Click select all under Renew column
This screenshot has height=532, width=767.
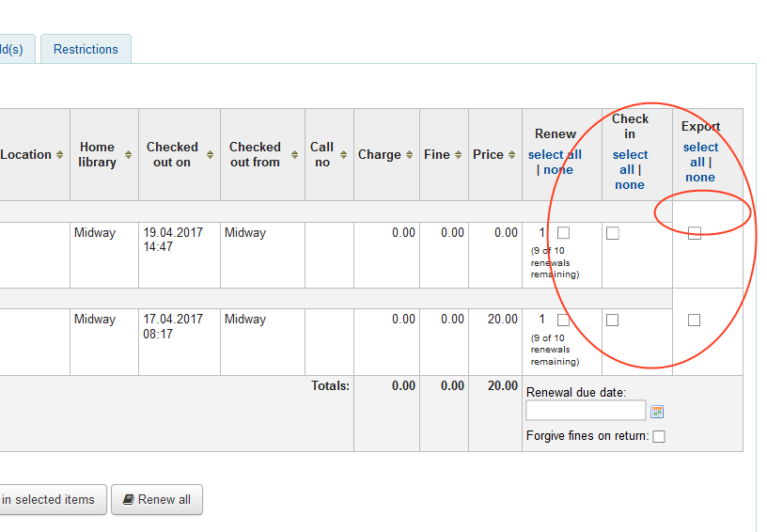click(555, 155)
